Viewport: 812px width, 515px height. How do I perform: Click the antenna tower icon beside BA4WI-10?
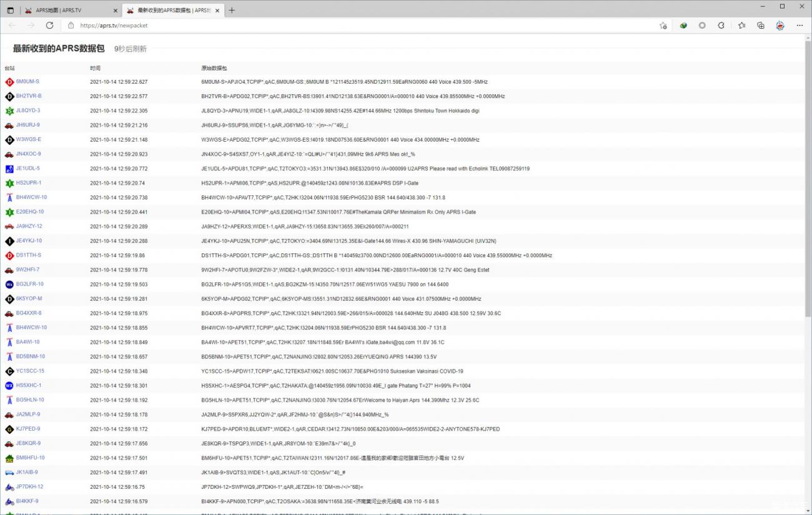[x=9, y=342]
